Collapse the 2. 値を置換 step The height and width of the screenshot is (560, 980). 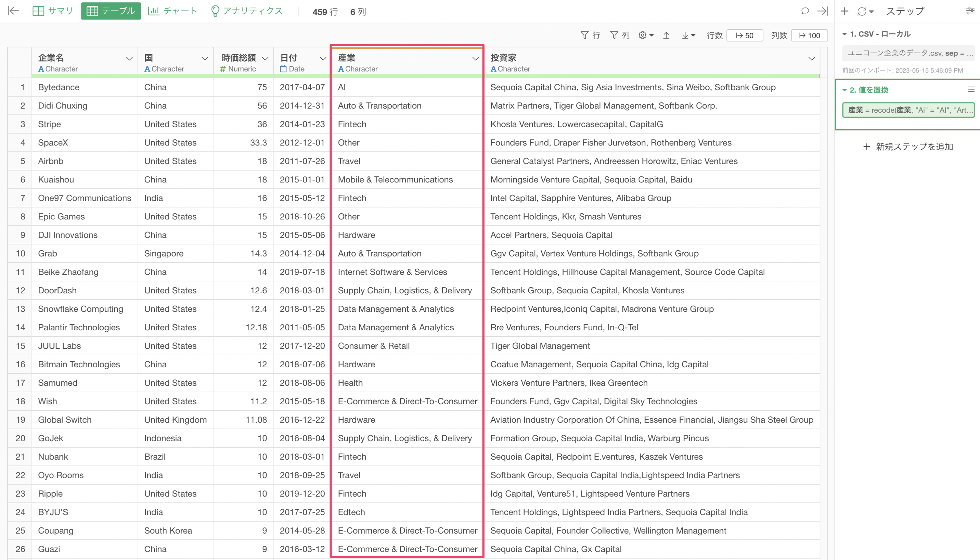(844, 90)
